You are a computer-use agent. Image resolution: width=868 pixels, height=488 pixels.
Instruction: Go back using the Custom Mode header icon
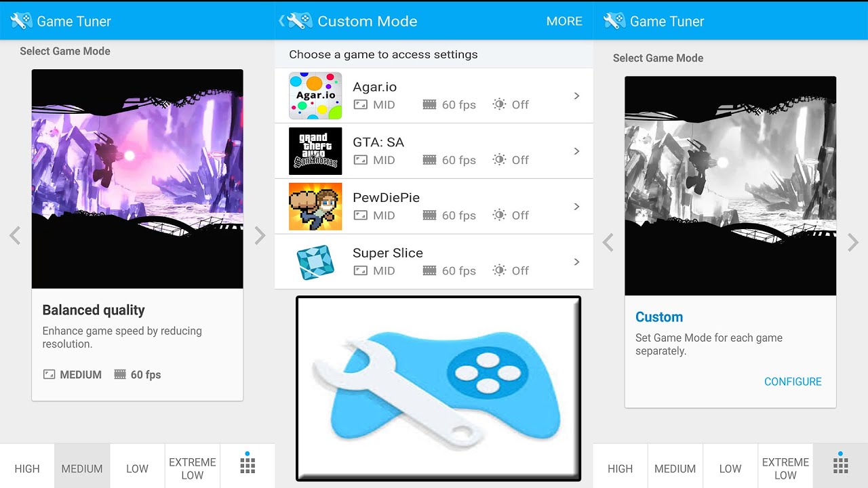point(296,21)
